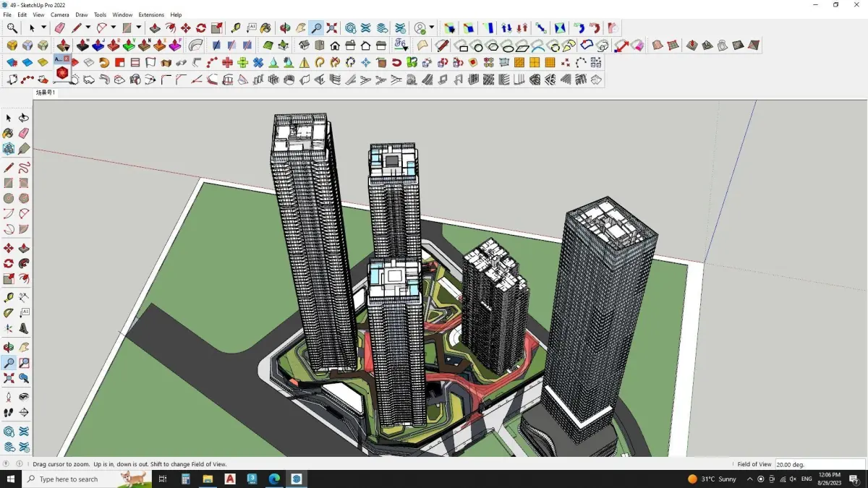Open the Extensions menu
This screenshot has width=868, height=488.
tap(151, 14)
